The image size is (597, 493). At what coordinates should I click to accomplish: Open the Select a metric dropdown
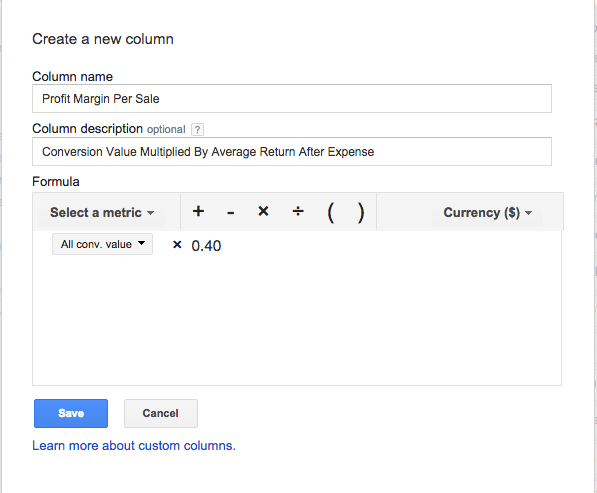[x=102, y=212]
